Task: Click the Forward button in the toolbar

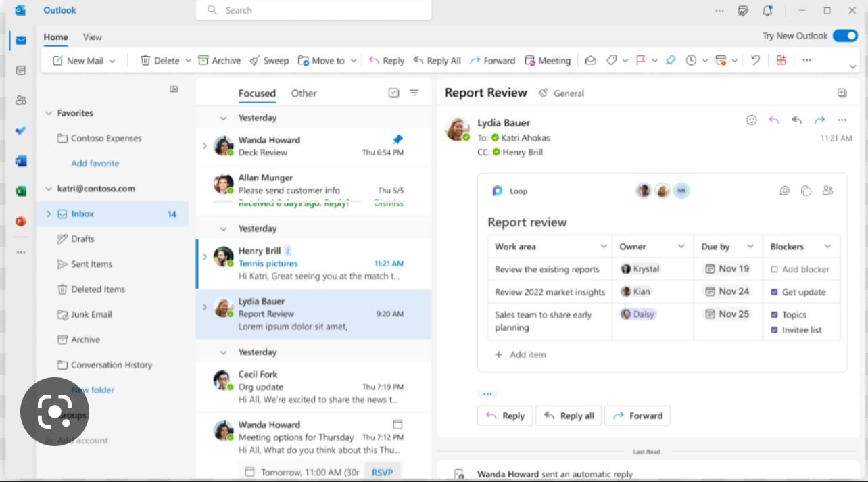Action: (492, 60)
